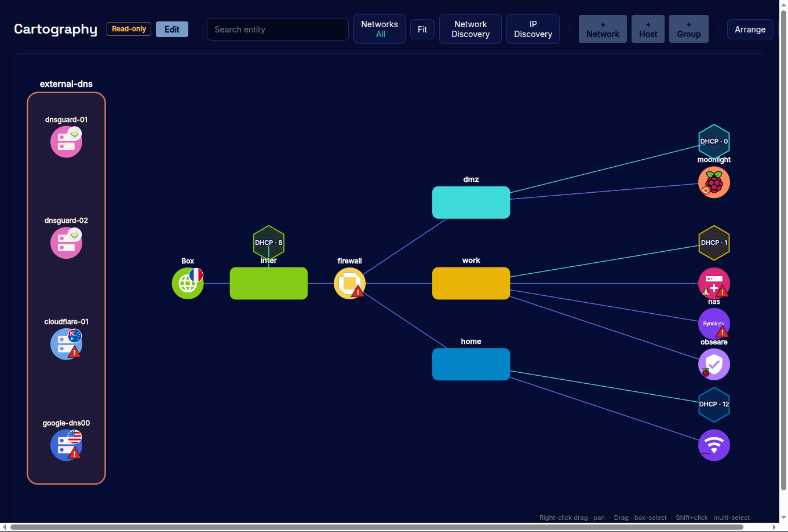788x532 pixels.
Task: Add a new Network
Action: (x=603, y=29)
